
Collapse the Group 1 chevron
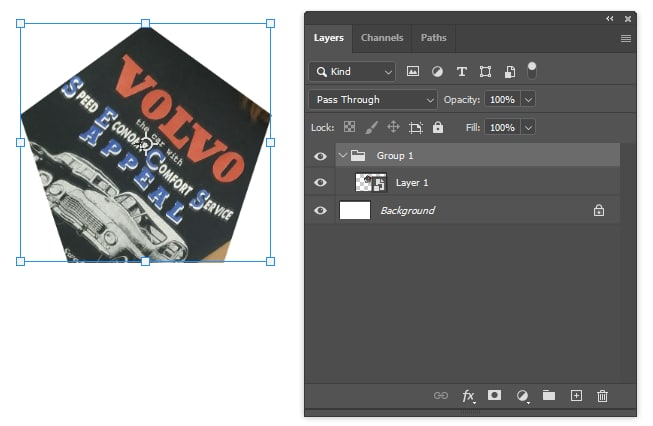click(343, 155)
